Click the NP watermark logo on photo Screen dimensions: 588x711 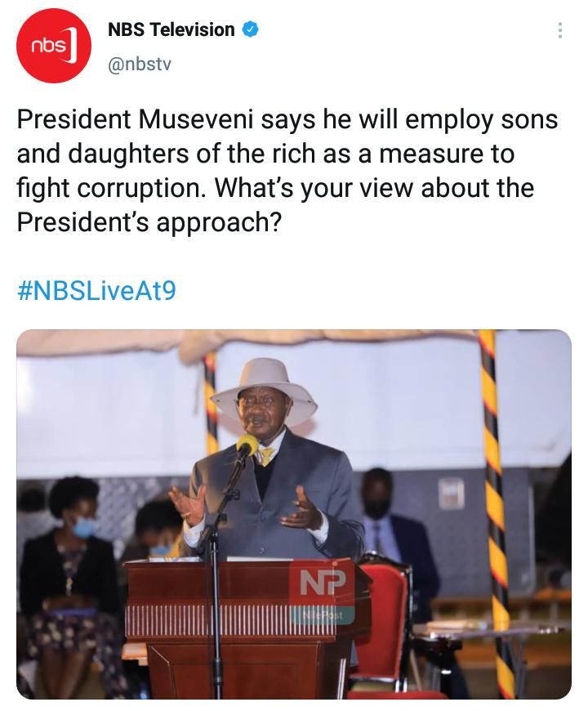[323, 584]
